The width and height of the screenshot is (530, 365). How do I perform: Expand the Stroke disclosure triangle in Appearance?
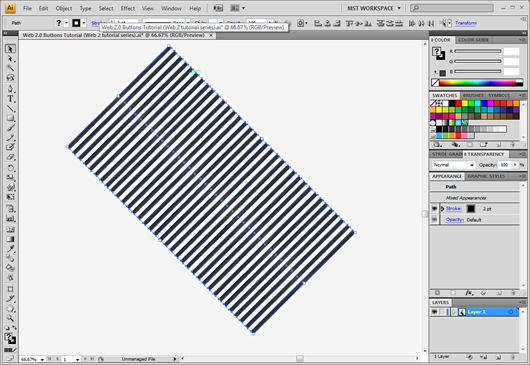442,209
